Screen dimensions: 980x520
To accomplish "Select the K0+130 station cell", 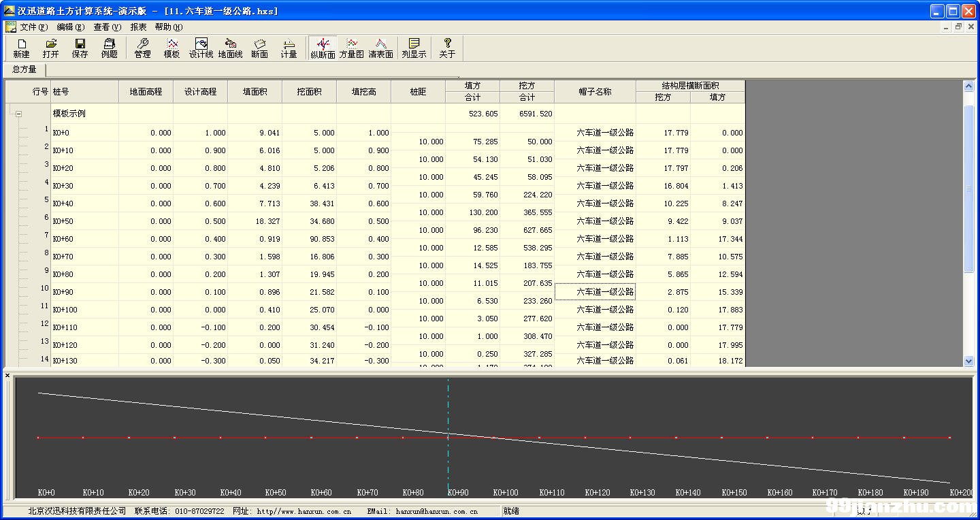I will (85, 361).
